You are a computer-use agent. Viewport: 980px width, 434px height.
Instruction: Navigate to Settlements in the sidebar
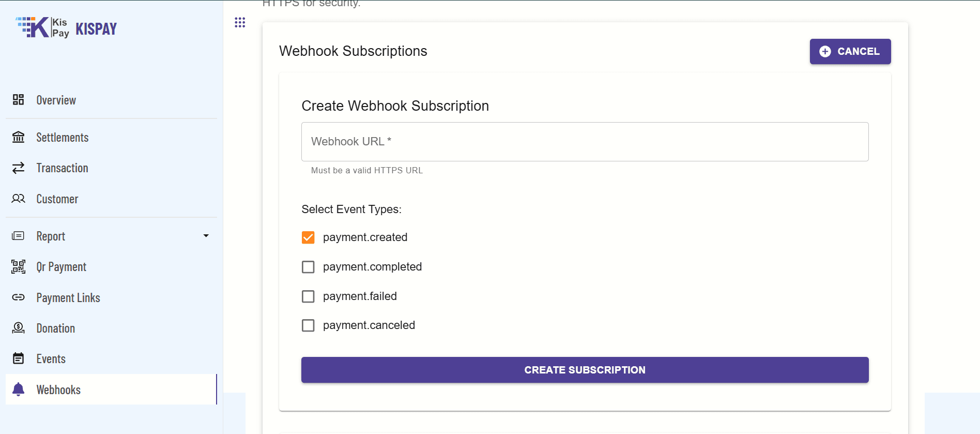coord(62,137)
